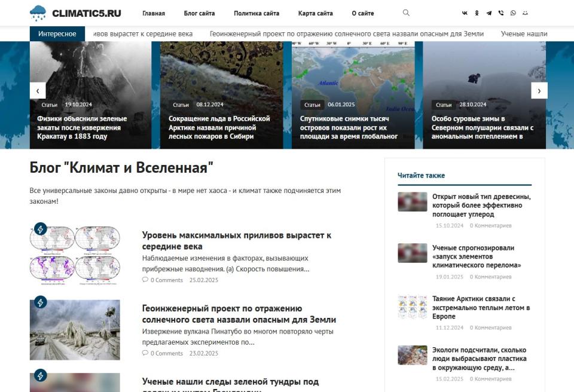The height and width of the screenshot is (392, 574).
Task: Open slide about Krakatau green sunsets
Action: click(x=82, y=127)
